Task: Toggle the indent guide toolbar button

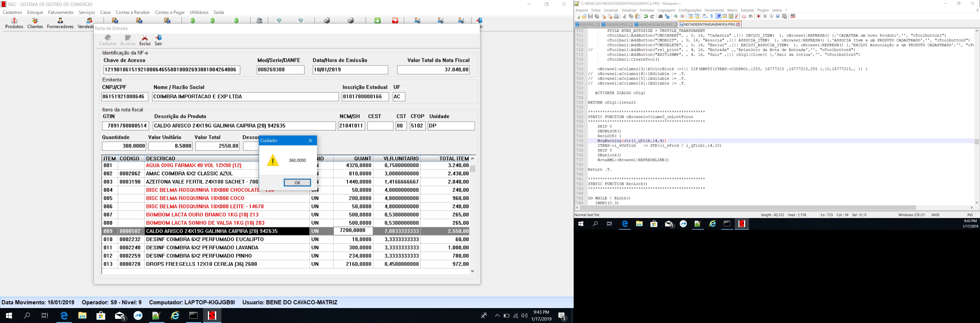Action: click(x=718, y=16)
